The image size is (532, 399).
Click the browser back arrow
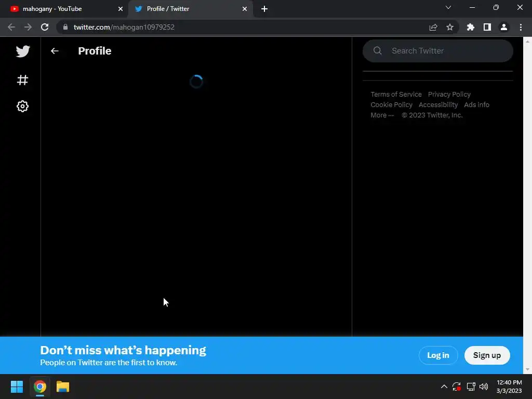tap(11, 27)
